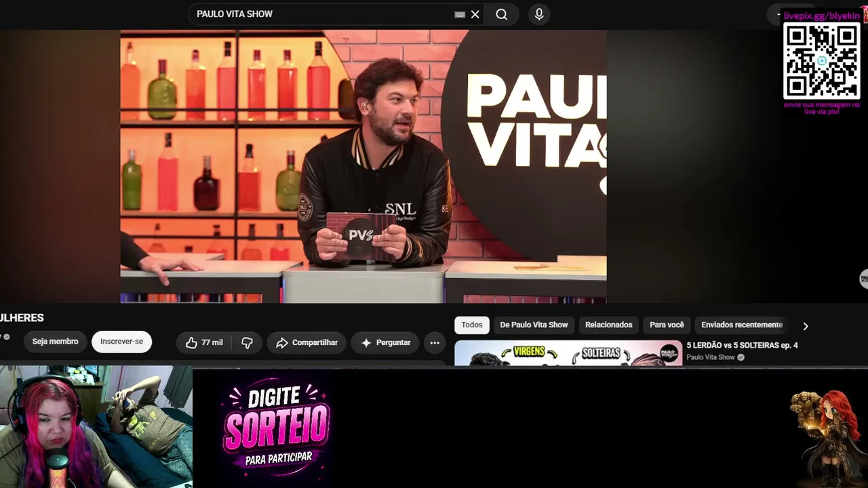Switch to the Para você chip
This screenshot has height=488, width=868.
click(x=667, y=325)
